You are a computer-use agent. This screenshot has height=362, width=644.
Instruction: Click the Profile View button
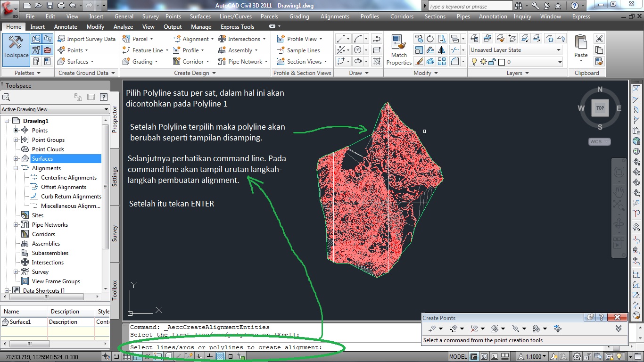(x=299, y=39)
